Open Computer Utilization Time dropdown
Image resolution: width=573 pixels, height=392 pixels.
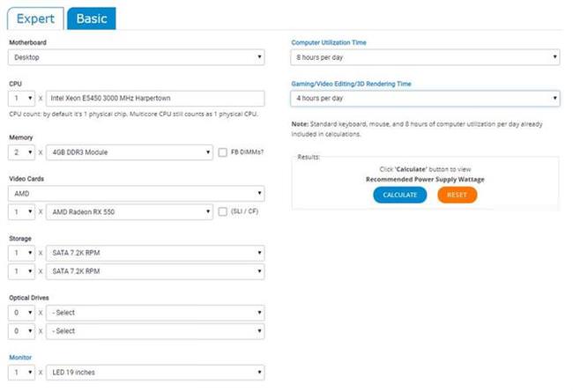click(x=425, y=57)
